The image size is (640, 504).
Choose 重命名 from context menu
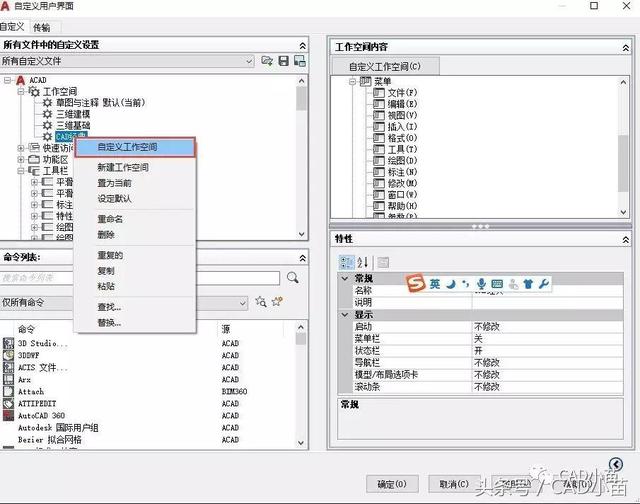pyautogui.click(x=110, y=219)
